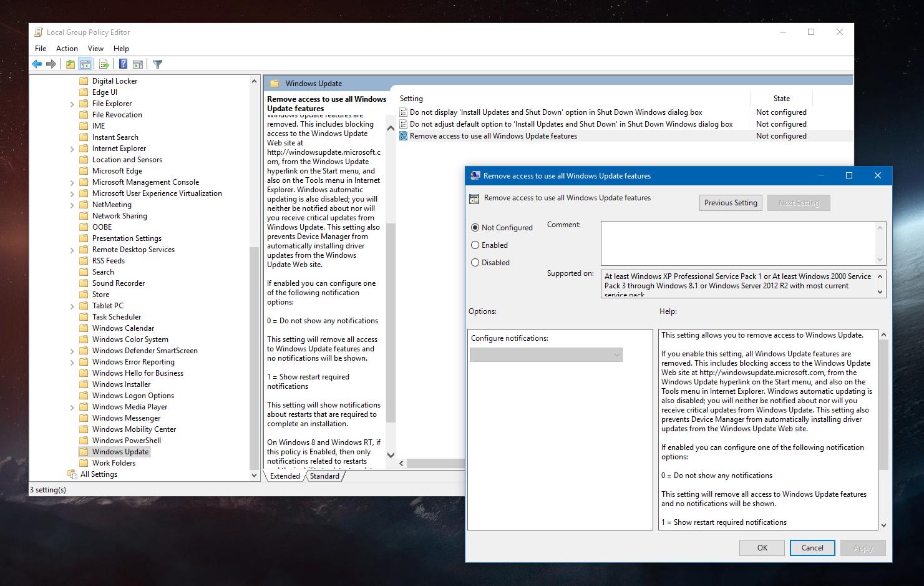This screenshot has height=586, width=924.
Task: Open the Help menu
Action: [121, 48]
